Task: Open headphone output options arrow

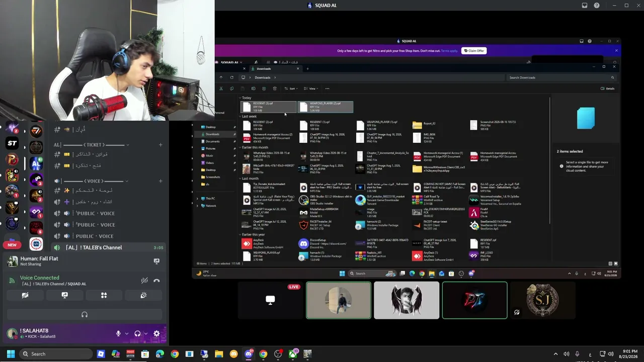Action: pyautogui.click(x=145, y=333)
